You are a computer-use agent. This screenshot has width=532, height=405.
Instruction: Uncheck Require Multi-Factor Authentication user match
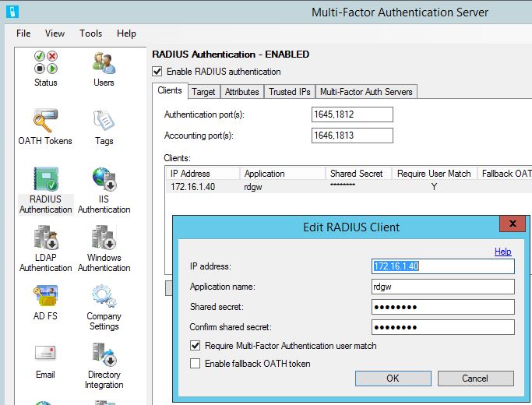[x=195, y=346]
